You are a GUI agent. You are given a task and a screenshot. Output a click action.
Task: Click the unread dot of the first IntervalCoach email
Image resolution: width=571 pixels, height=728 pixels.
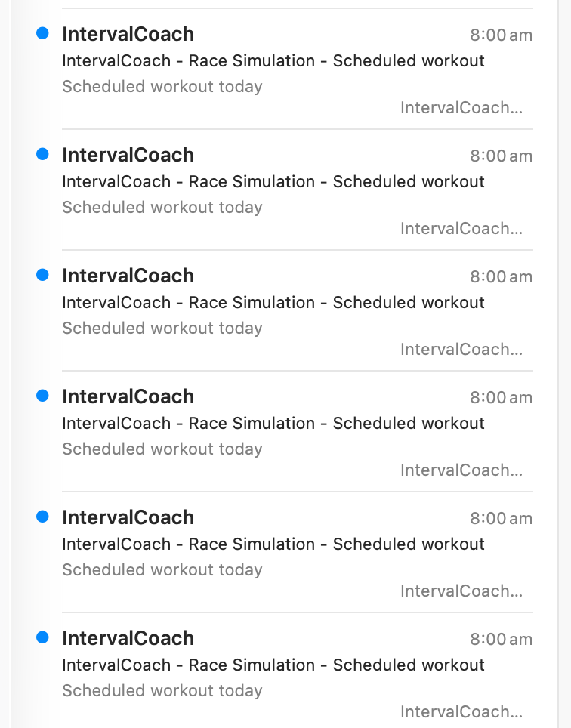pyautogui.click(x=42, y=33)
